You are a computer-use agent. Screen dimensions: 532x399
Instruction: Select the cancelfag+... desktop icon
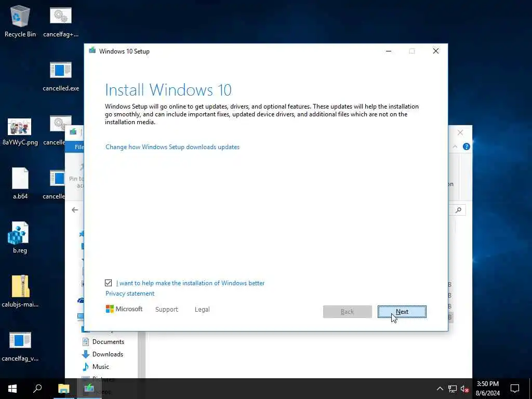click(x=61, y=22)
